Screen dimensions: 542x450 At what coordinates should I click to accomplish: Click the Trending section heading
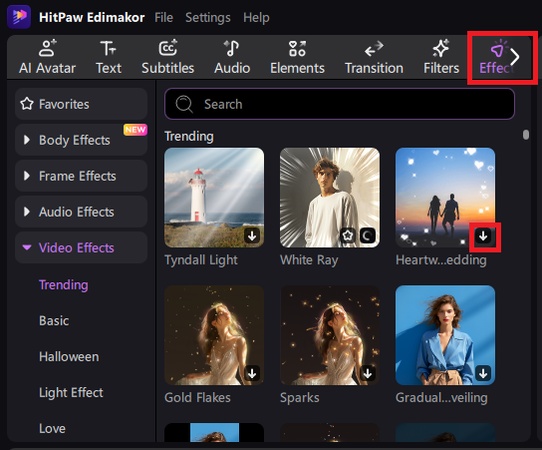(189, 137)
